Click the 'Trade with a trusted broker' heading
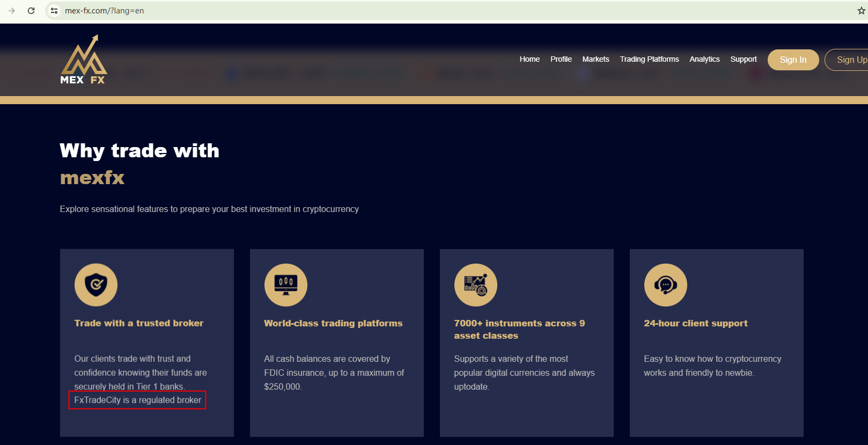868x445 pixels. tap(139, 323)
